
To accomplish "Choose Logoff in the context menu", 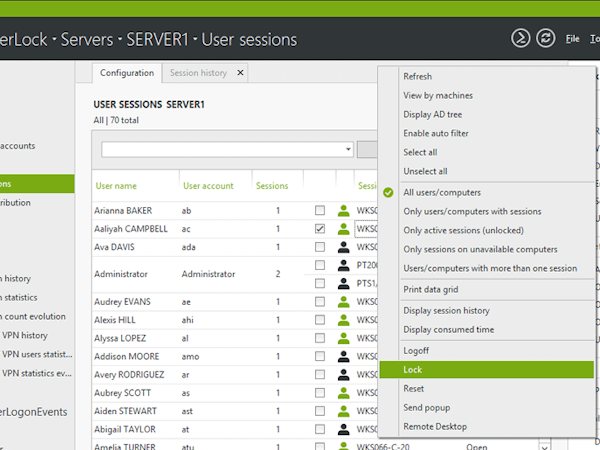I will click(416, 351).
